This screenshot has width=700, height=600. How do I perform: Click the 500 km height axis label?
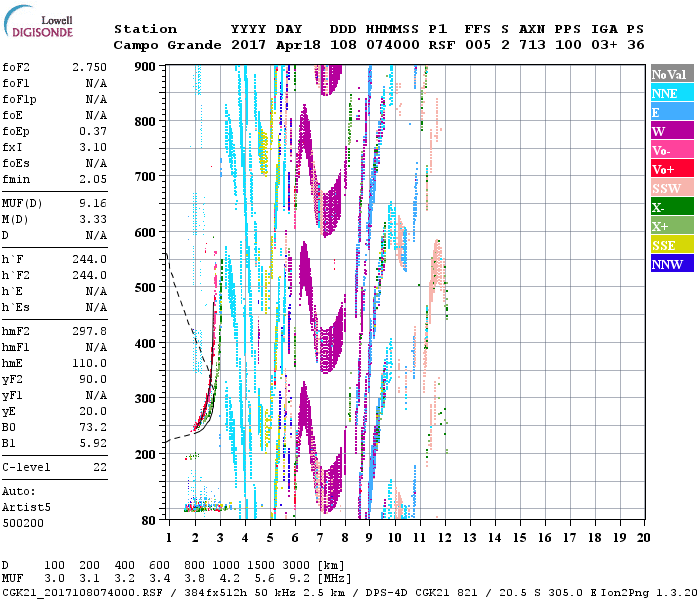(x=145, y=288)
